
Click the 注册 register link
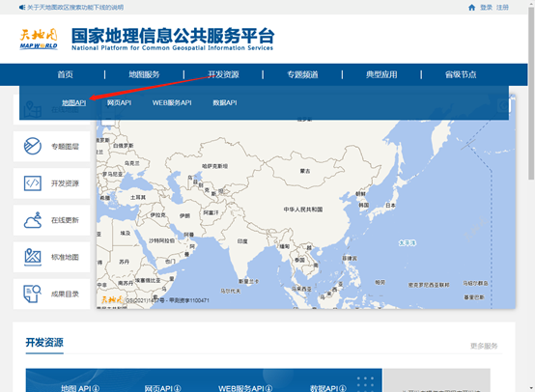[502, 8]
